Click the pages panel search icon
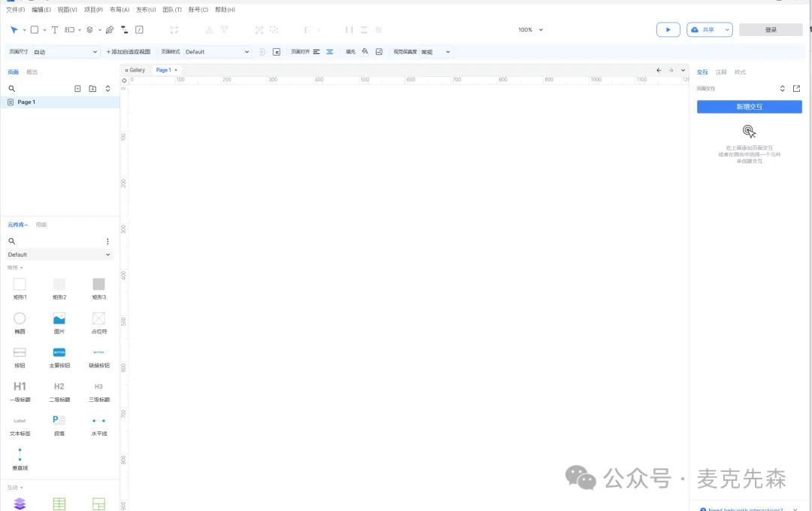 click(12, 89)
